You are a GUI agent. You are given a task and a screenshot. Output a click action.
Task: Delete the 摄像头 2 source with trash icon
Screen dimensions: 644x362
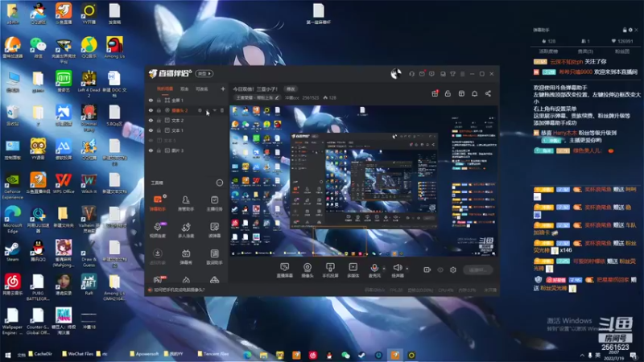coord(222,110)
